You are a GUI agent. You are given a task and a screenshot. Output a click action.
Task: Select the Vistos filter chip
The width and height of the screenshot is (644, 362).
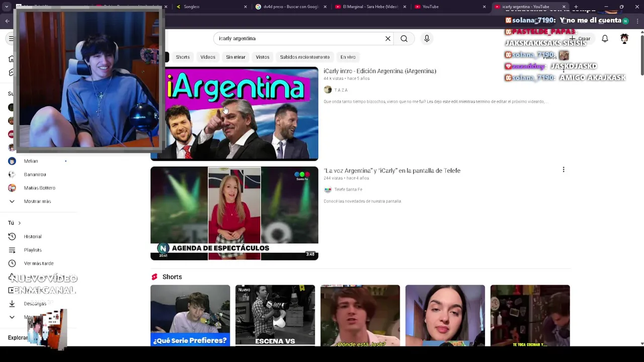[263, 57]
